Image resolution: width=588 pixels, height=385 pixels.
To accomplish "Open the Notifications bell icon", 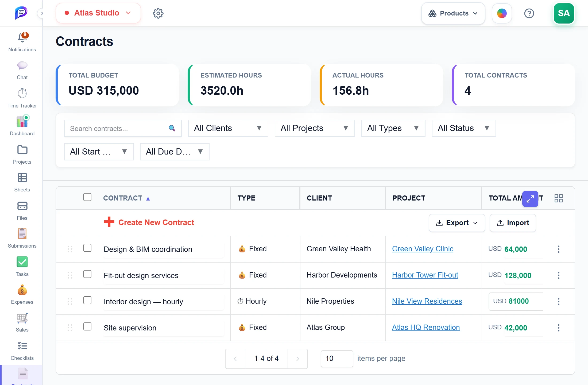I will coord(22,38).
